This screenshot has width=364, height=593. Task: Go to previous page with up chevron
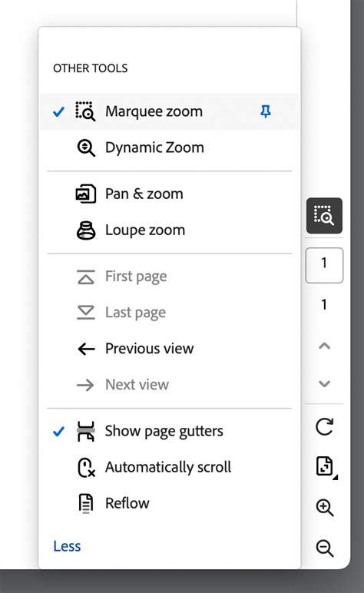(324, 346)
